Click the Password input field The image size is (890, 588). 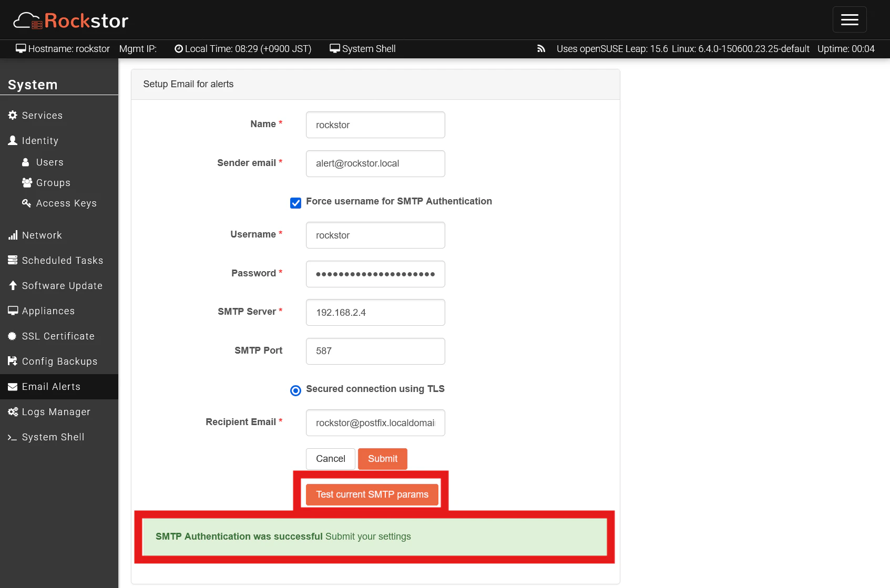coord(375,274)
